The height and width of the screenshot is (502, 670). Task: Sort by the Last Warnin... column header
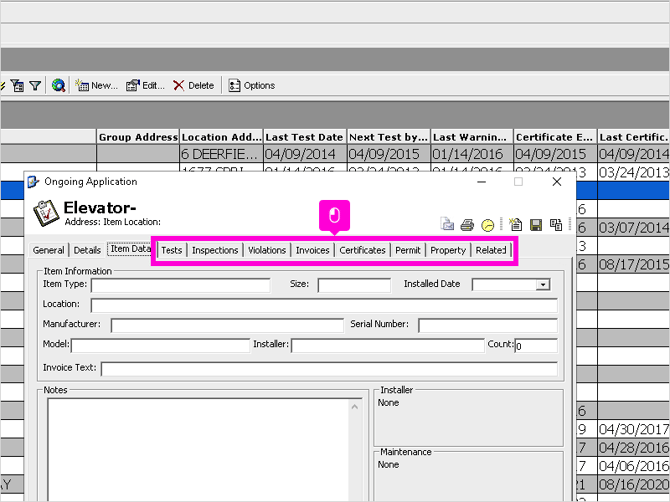[x=472, y=137]
